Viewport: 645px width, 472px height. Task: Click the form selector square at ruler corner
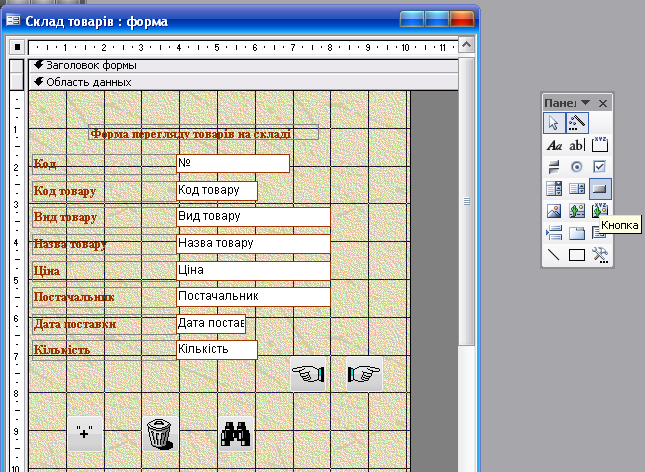[x=17, y=47]
